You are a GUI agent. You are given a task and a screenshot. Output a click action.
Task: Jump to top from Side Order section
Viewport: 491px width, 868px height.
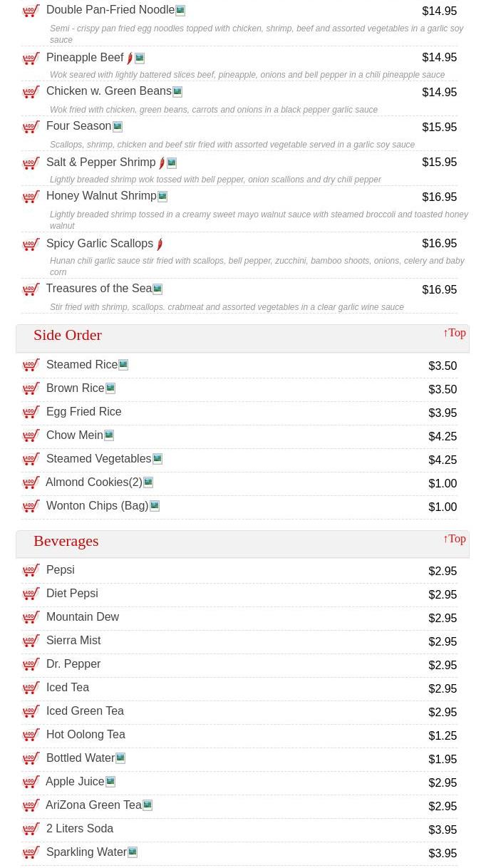pyautogui.click(x=454, y=333)
